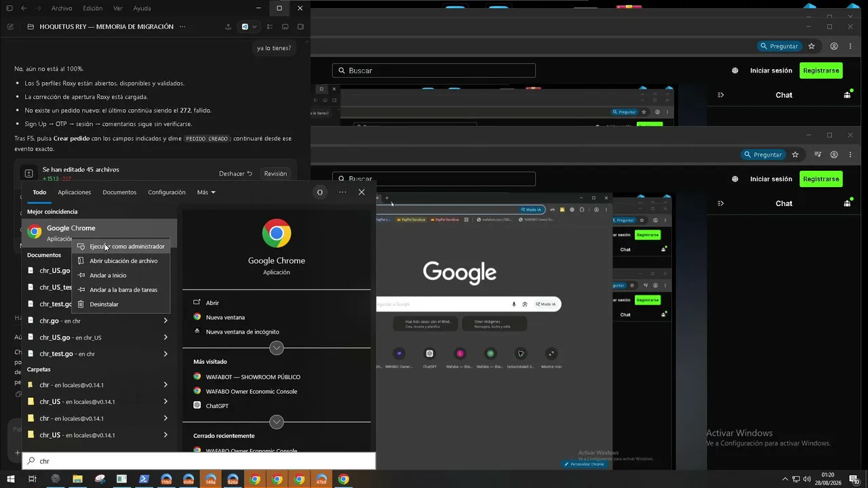Viewport: 868px width, 488px height.
Task: Click Deshacer on the edited files card
Action: (235, 174)
